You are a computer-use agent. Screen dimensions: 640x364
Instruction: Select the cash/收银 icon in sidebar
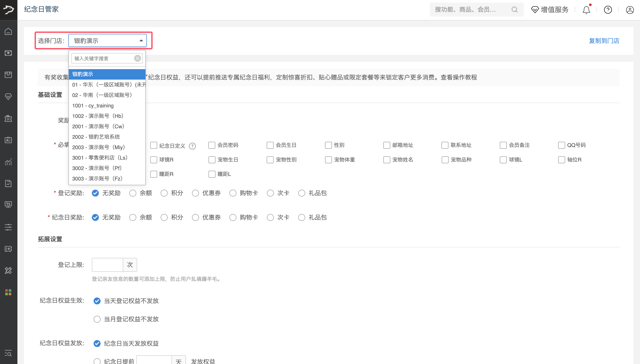point(8,53)
